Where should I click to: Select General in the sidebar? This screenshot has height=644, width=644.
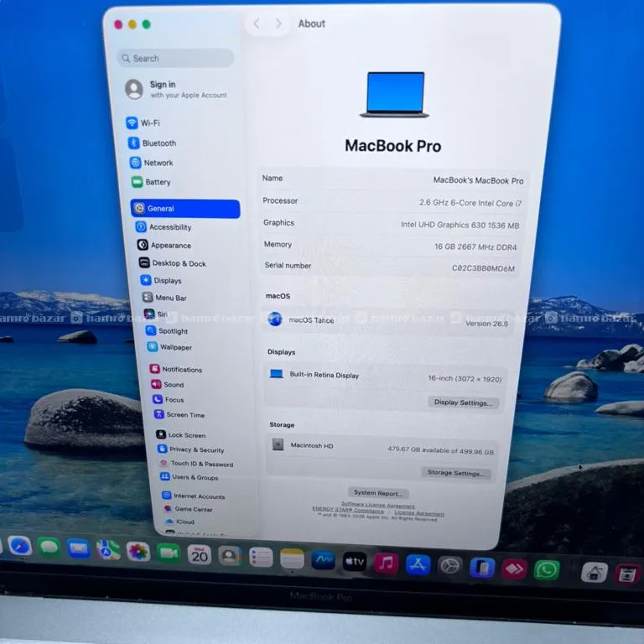185,209
